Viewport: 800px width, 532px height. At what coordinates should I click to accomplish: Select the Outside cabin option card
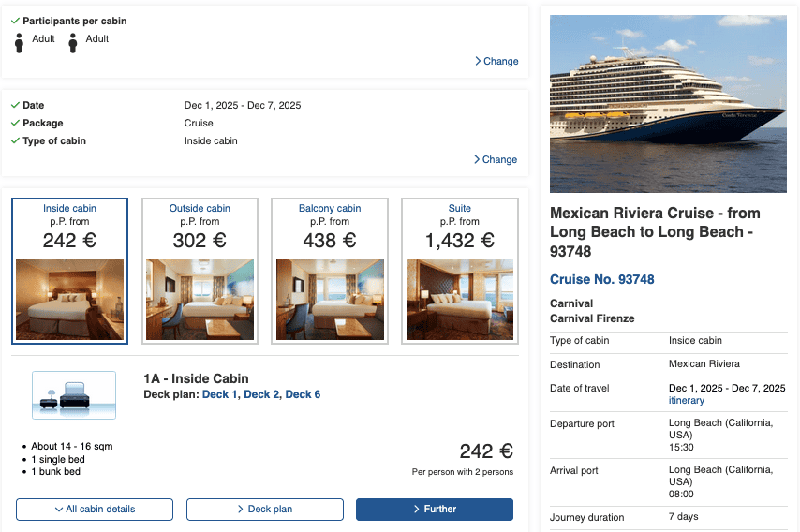[x=200, y=271]
